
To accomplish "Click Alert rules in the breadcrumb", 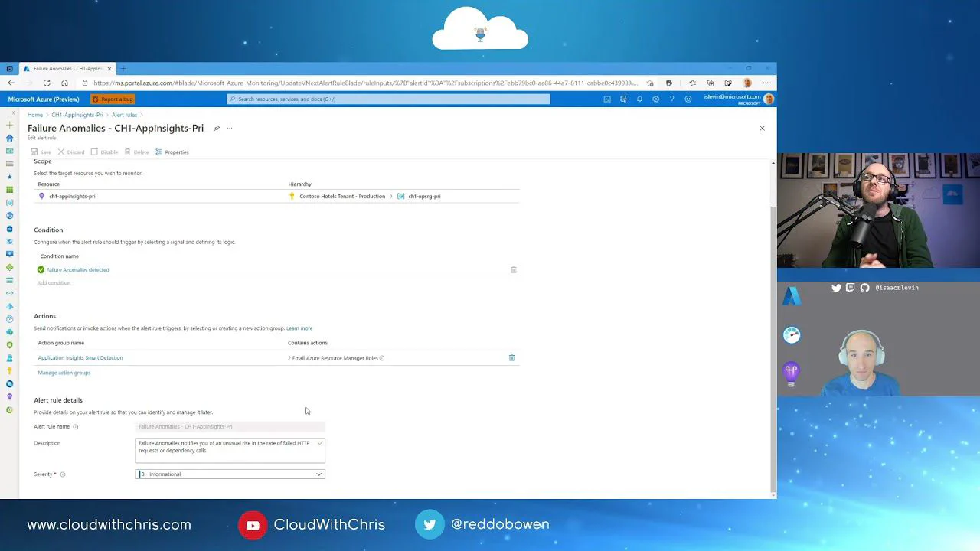I will 124,114.
